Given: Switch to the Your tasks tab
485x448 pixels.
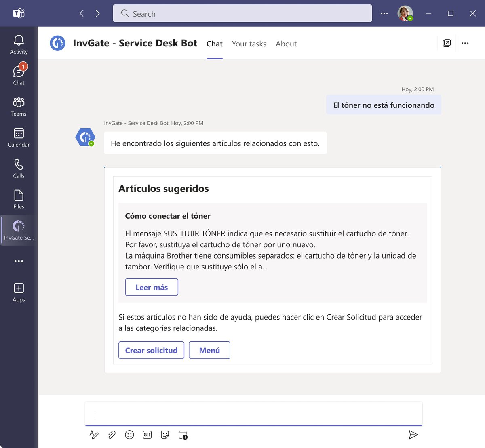Looking at the screenshot, I should (x=249, y=44).
